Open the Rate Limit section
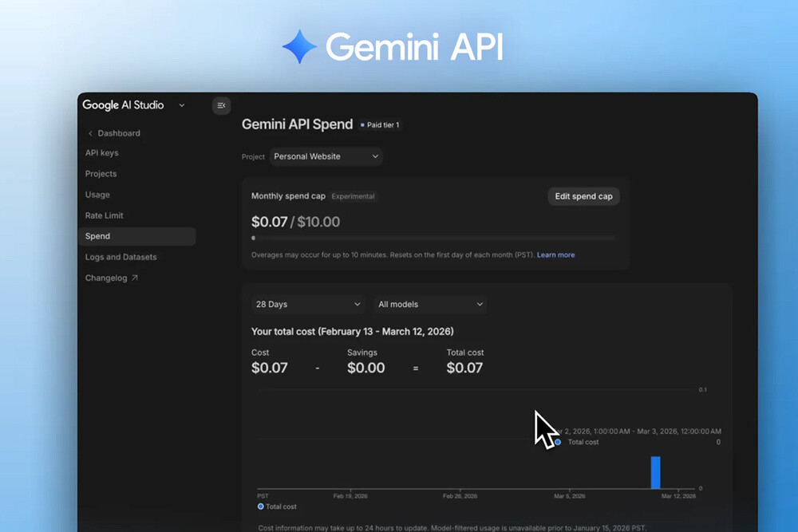 click(105, 215)
